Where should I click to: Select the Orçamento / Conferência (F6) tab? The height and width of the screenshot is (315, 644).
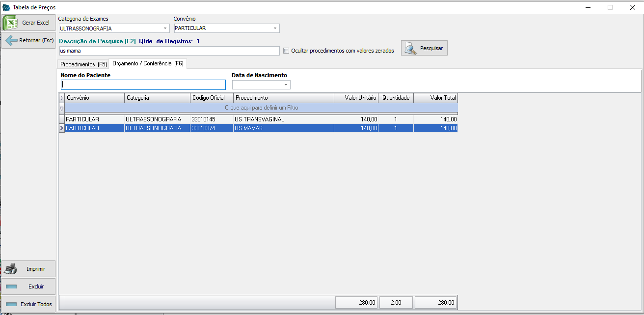148,63
